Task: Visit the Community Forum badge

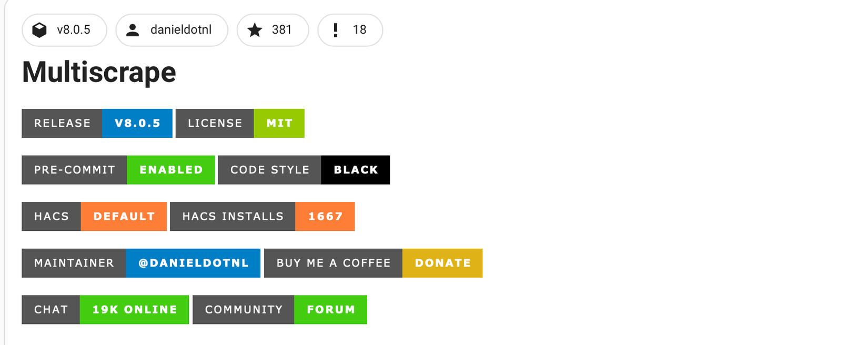Action: click(x=279, y=310)
